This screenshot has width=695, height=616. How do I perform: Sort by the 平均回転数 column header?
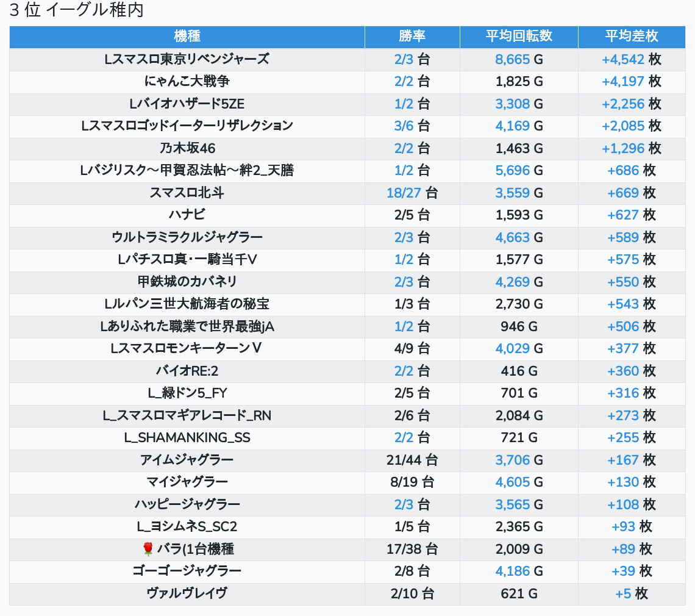coord(519,36)
